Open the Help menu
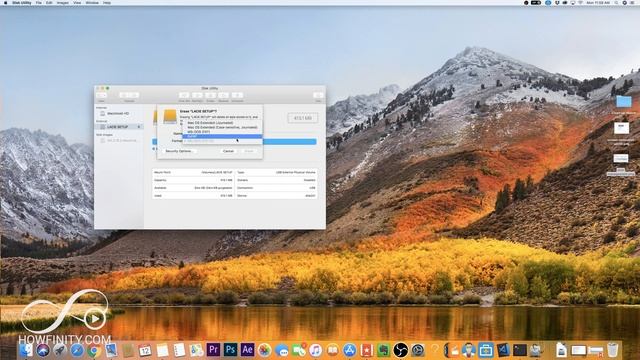640x360 pixels. [107, 2]
